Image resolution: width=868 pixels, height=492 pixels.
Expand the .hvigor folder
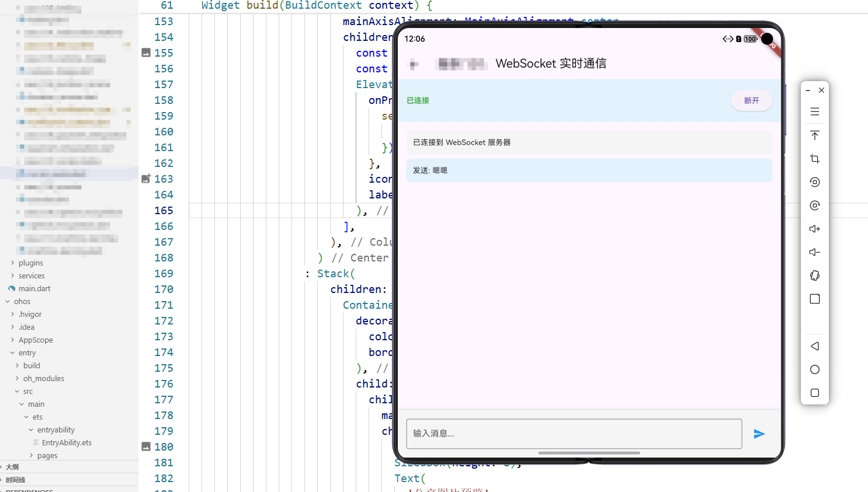pos(30,314)
